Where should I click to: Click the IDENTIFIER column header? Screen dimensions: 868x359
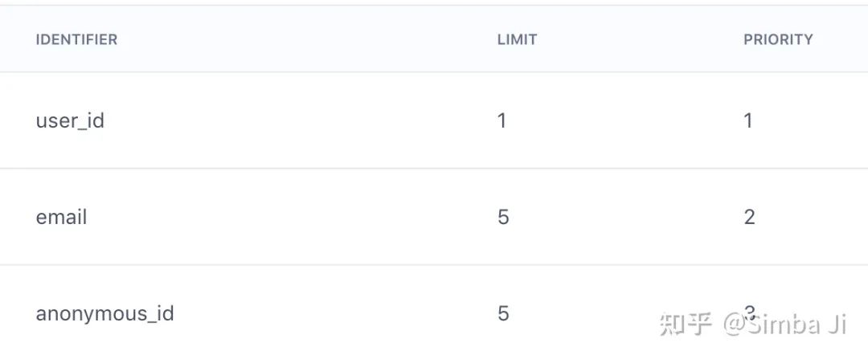(x=76, y=40)
